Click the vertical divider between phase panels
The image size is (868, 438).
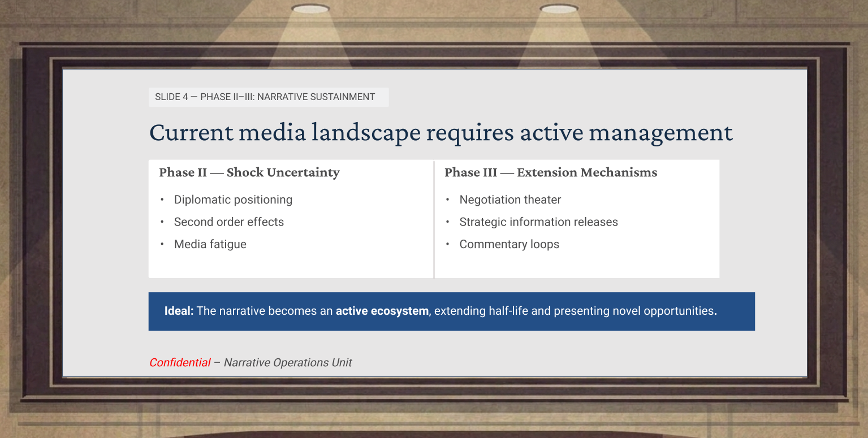tap(434, 219)
